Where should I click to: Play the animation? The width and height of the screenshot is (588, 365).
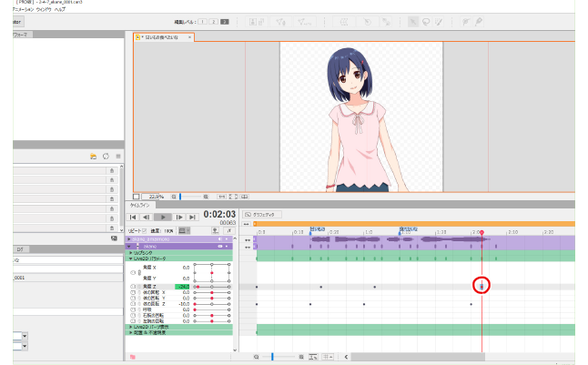[162, 218]
